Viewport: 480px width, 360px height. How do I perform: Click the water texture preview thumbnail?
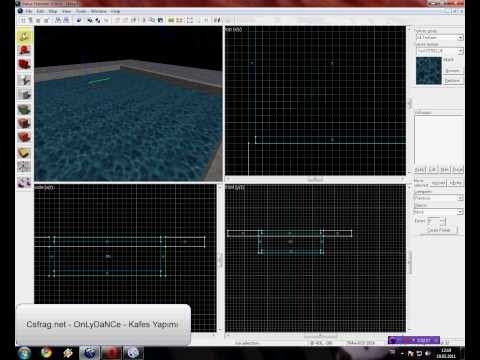point(429,71)
